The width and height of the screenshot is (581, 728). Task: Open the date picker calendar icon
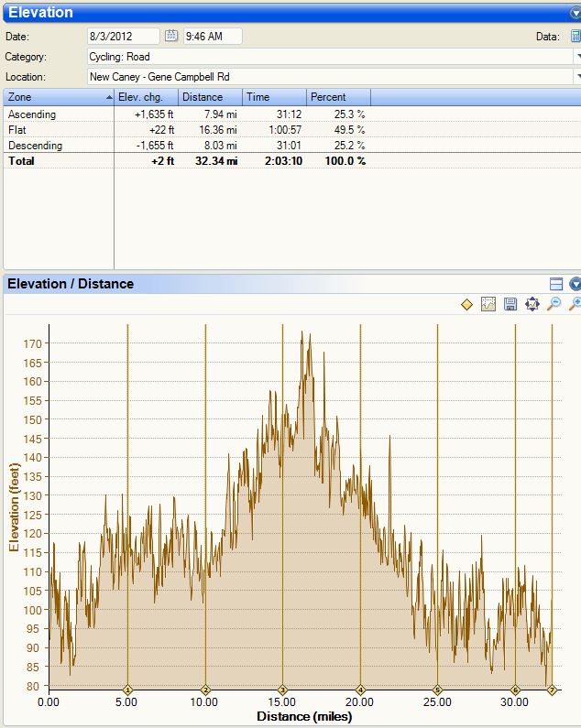tap(170, 37)
